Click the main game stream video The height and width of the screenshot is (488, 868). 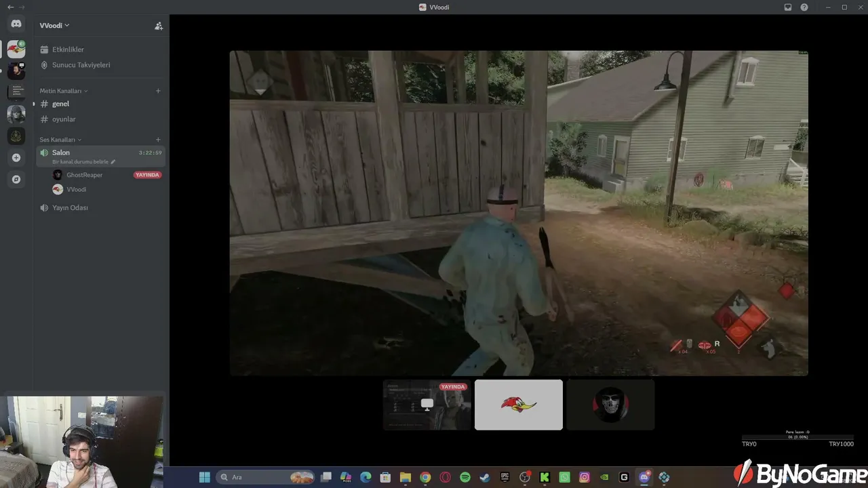coord(519,213)
